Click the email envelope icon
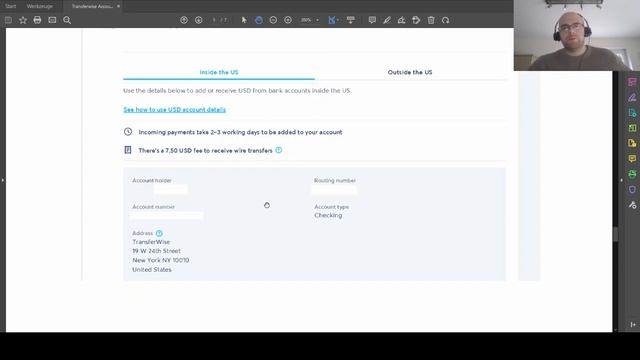Image resolution: width=640 pixels, height=360 pixels. point(52,20)
